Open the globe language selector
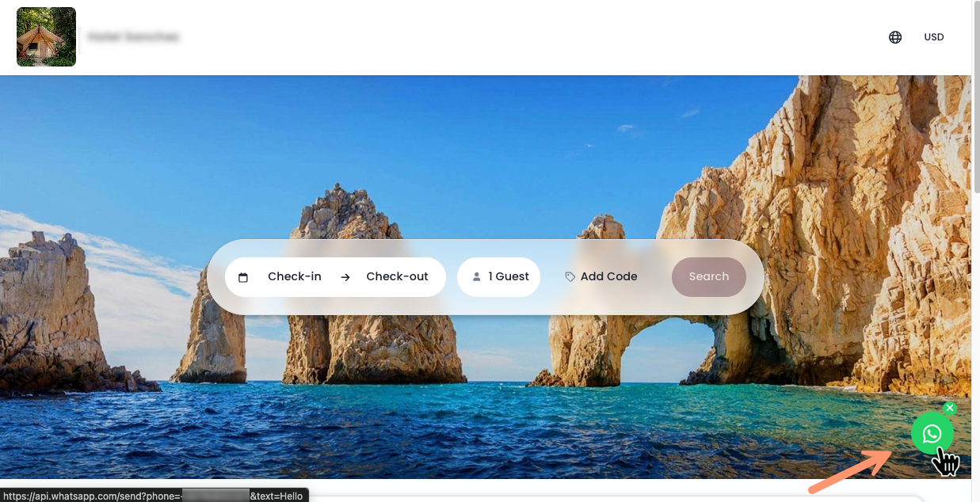This screenshot has height=502, width=980. coord(895,37)
